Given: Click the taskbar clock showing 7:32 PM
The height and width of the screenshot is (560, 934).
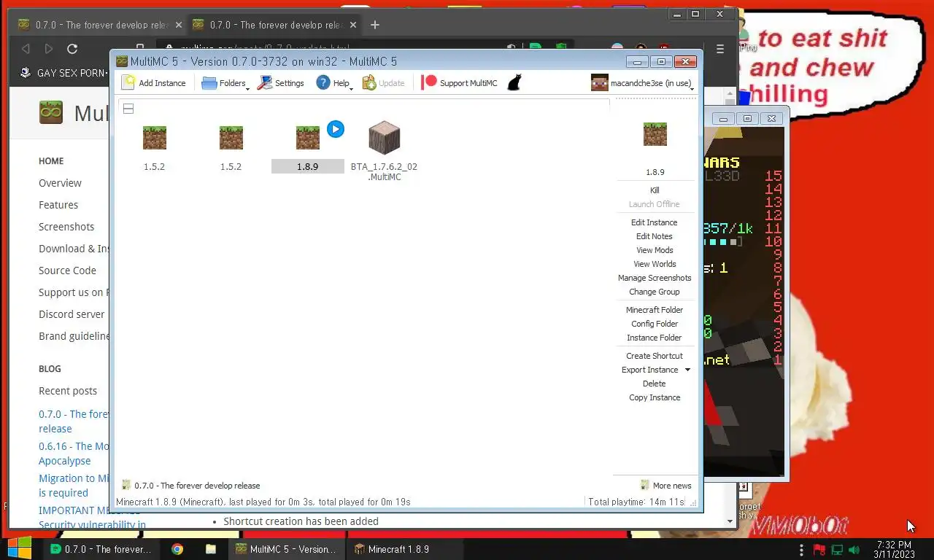Looking at the screenshot, I should click(x=894, y=549).
